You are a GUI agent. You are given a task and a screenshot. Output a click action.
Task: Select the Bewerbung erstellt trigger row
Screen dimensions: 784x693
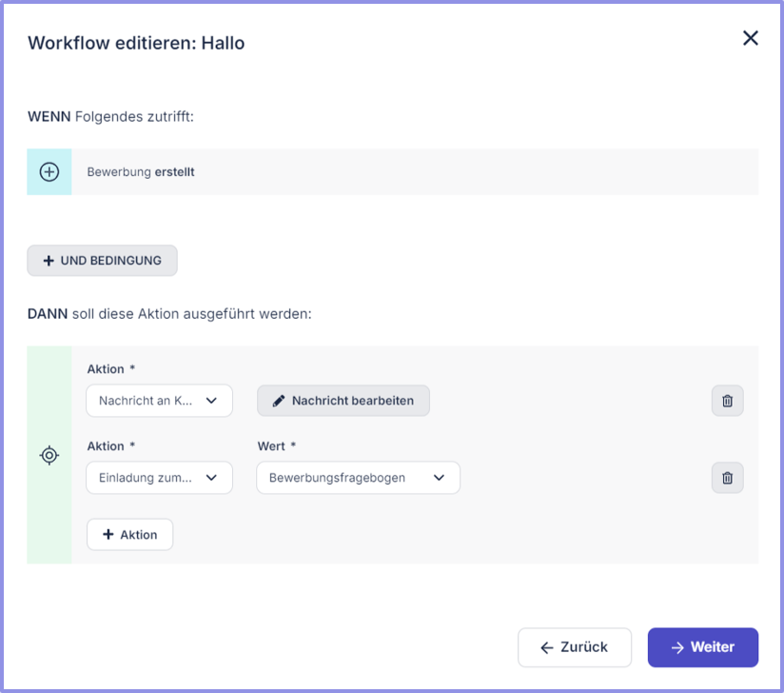click(x=414, y=172)
